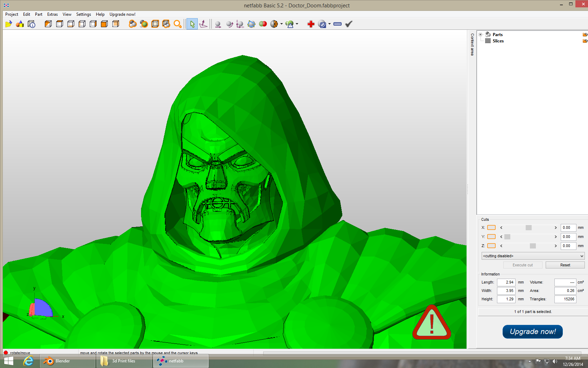Click the Triangles value field 15206
The width and height of the screenshot is (588, 368).
point(565,299)
